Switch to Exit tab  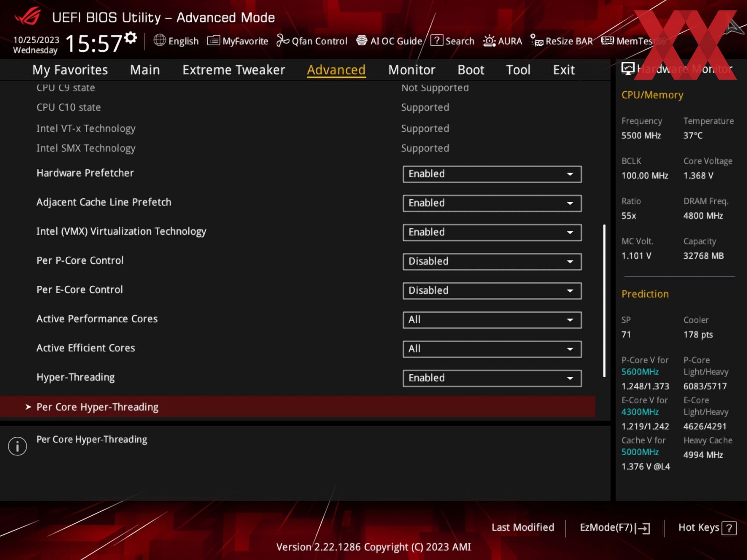click(564, 70)
